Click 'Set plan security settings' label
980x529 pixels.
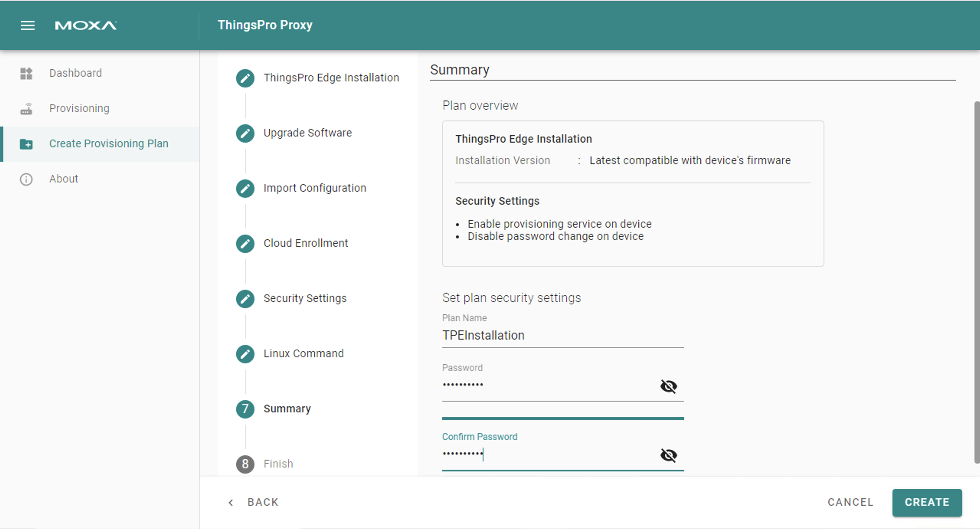tap(511, 298)
